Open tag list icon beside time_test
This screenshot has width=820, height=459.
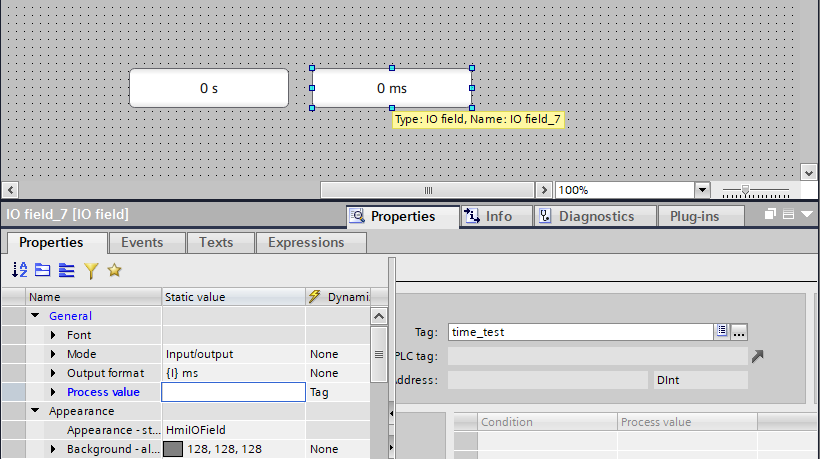[x=722, y=331]
